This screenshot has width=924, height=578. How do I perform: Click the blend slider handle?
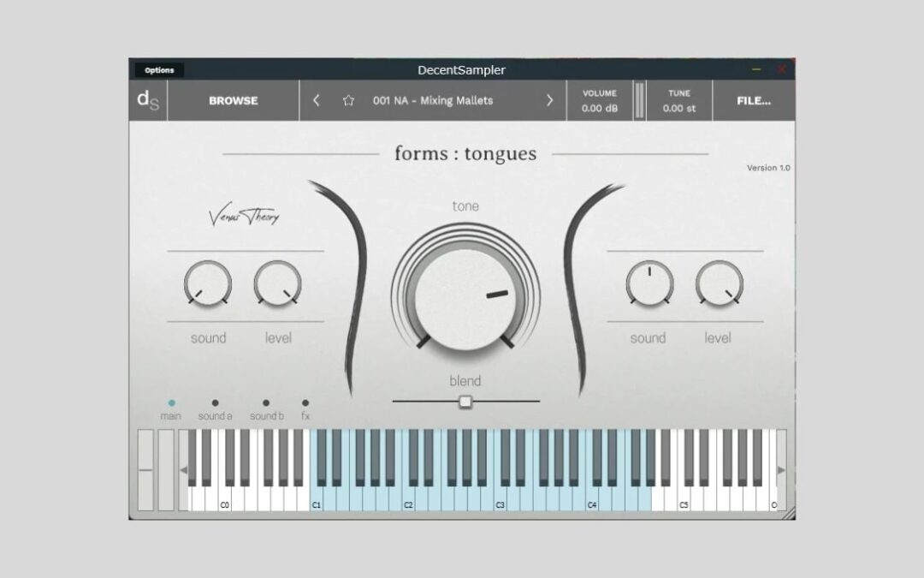pos(465,402)
